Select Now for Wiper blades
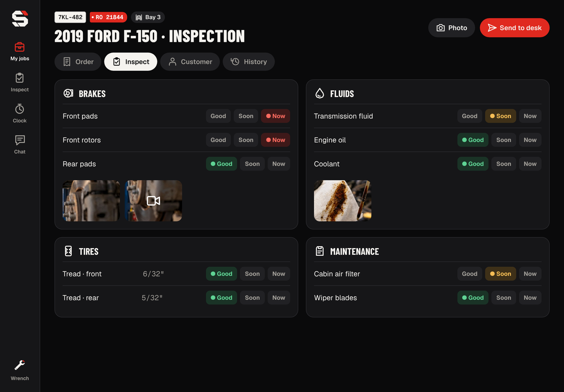Image resolution: width=564 pixels, height=392 pixels. click(x=530, y=298)
